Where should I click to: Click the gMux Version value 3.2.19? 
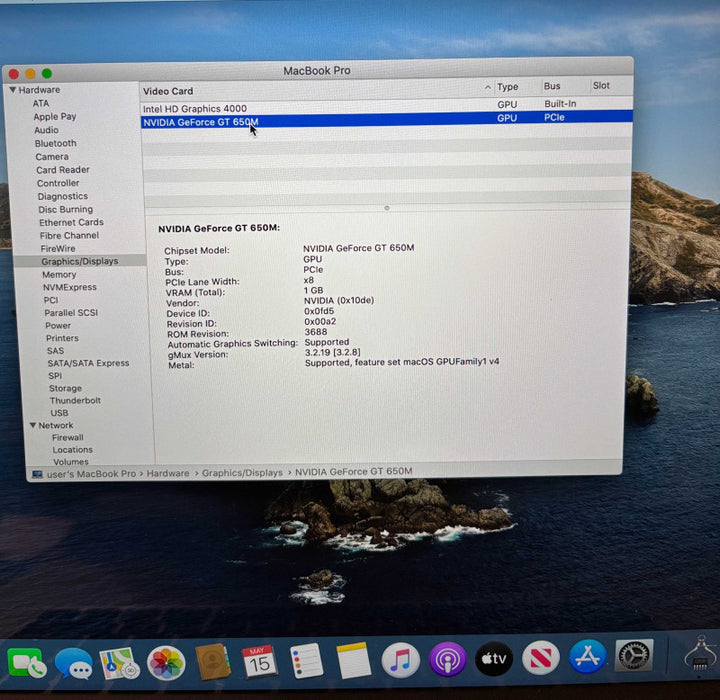(333, 352)
